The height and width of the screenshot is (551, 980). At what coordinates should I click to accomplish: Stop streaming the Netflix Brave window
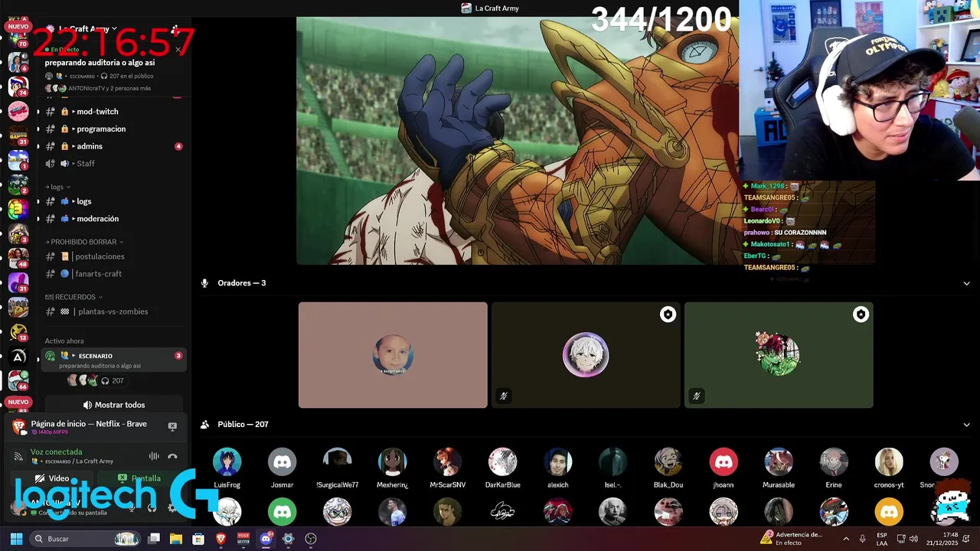click(x=172, y=426)
